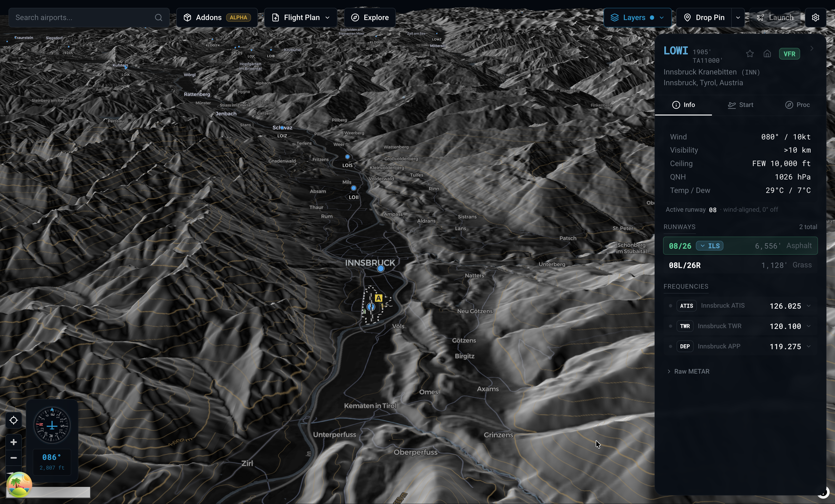Expand the ILS badge on runway 08/26

click(710, 246)
